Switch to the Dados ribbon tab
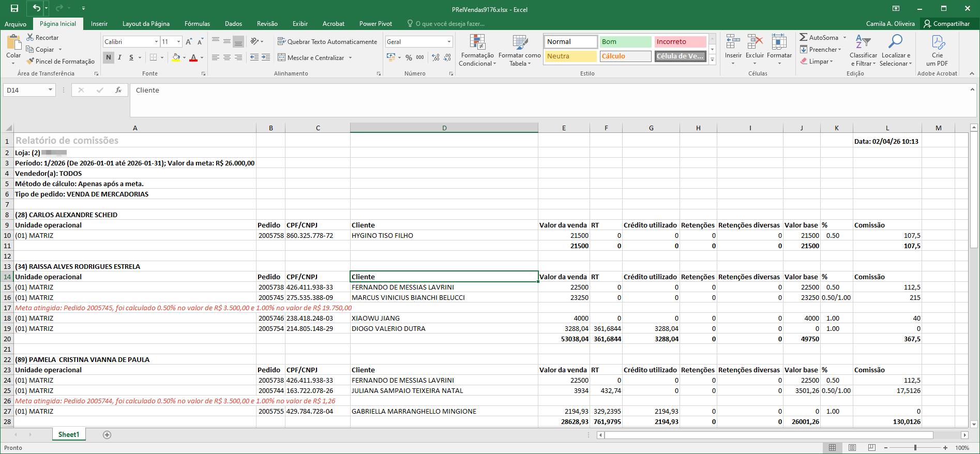 (233, 24)
